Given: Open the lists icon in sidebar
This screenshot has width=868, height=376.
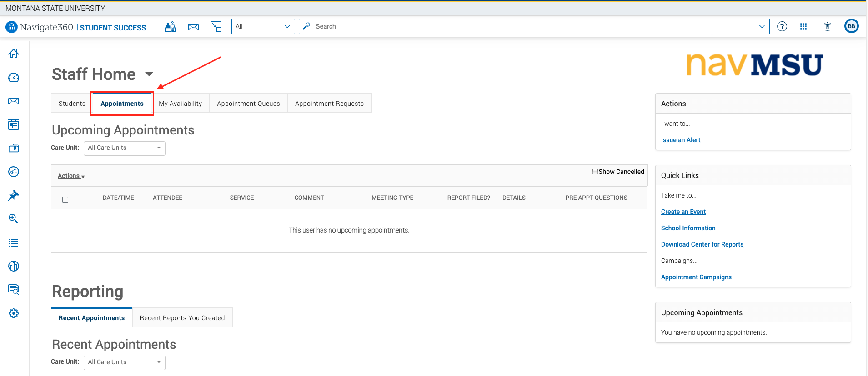Looking at the screenshot, I should click(x=14, y=242).
